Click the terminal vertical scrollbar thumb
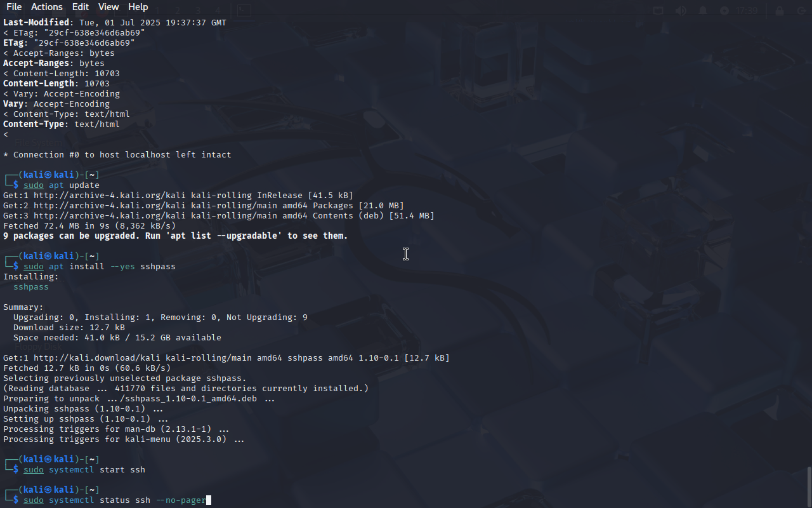Image resolution: width=812 pixels, height=508 pixels. point(809,486)
